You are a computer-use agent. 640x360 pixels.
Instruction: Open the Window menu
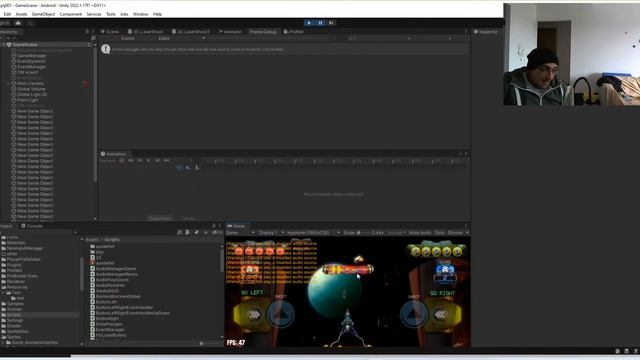click(x=140, y=14)
